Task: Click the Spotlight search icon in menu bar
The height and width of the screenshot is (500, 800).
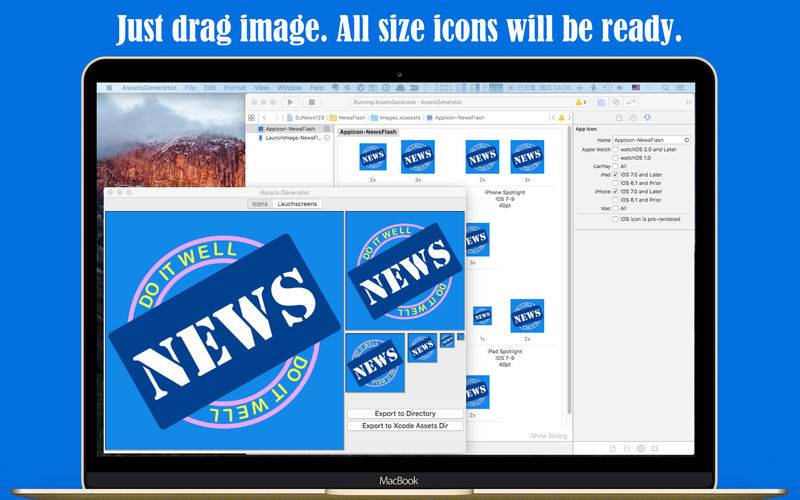Action: [x=665, y=88]
